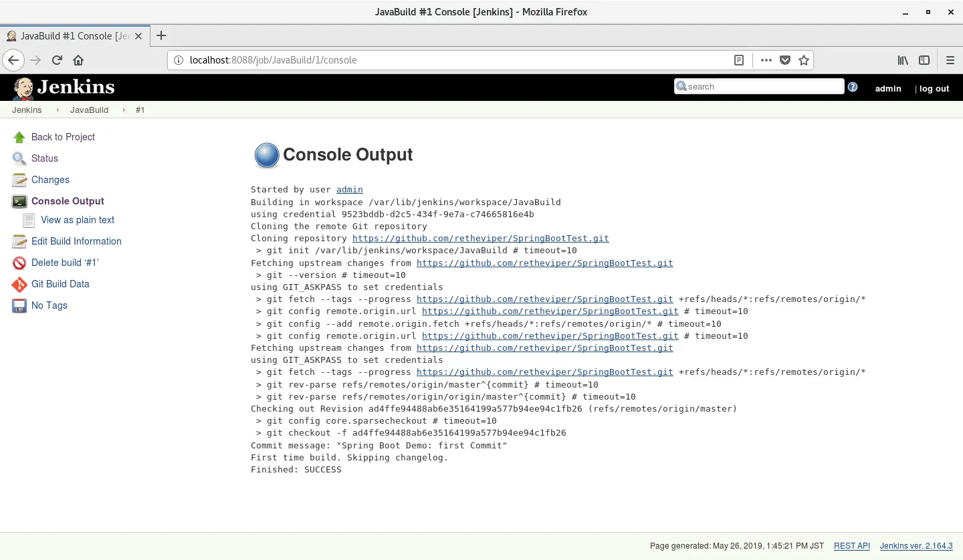
Task: Focus the Jenkins search box
Action: click(x=759, y=86)
